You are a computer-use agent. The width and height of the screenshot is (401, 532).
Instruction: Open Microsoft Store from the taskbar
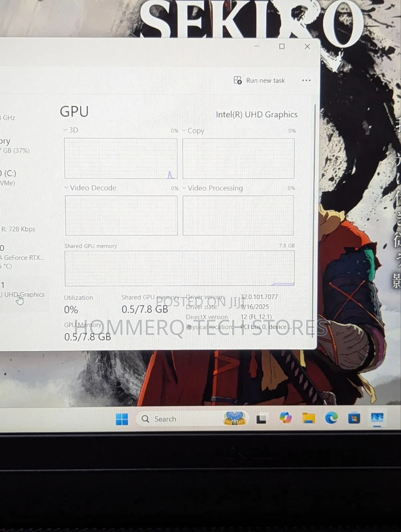[354, 418]
